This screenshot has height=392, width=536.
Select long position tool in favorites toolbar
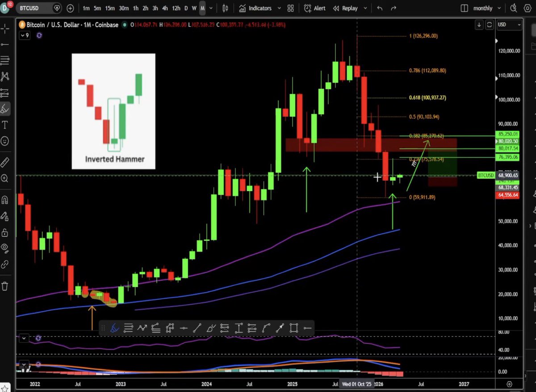coord(225,328)
